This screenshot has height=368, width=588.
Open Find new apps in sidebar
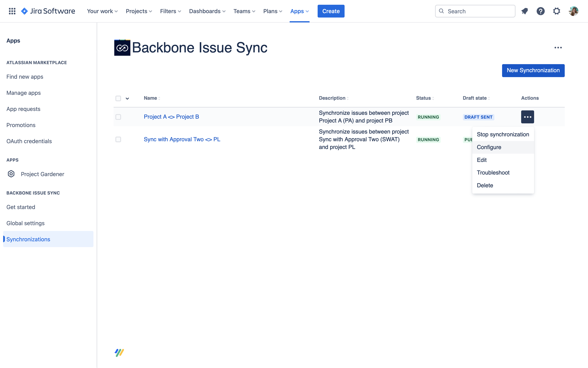25,77
